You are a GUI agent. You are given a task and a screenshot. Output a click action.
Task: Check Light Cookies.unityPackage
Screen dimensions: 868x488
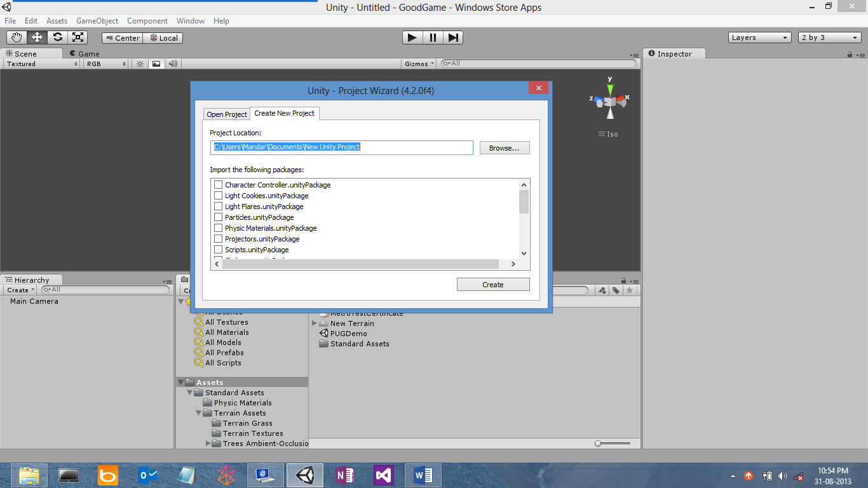point(219,196)
